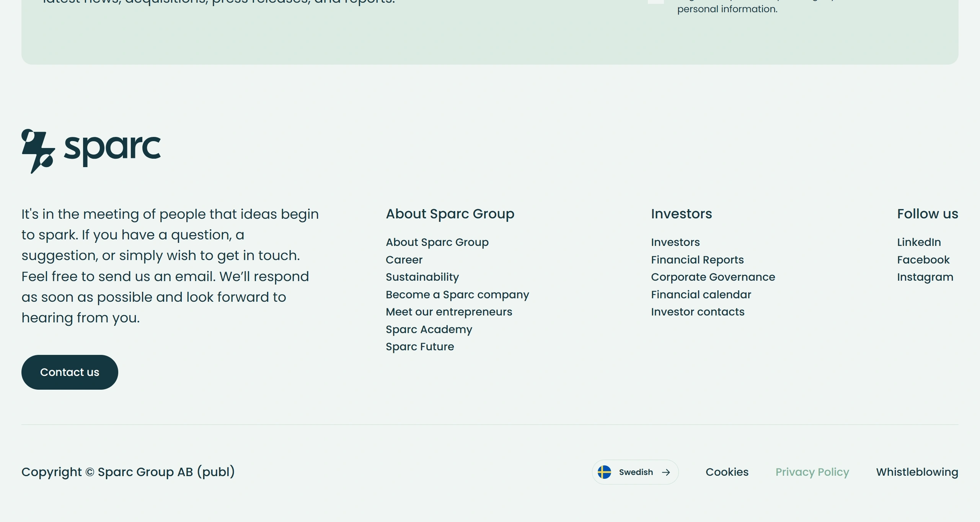Follow Sparc on LinkedIn

(x=919, y=242)
